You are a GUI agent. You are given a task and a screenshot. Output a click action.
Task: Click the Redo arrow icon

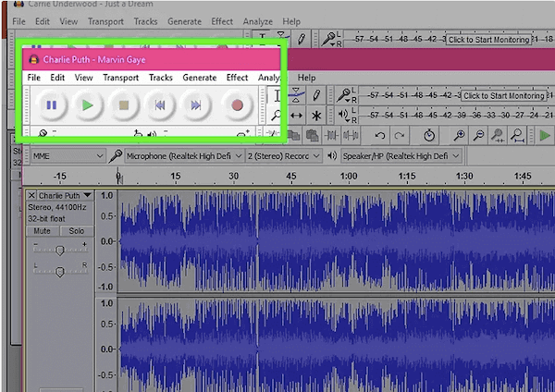point(400,136)
